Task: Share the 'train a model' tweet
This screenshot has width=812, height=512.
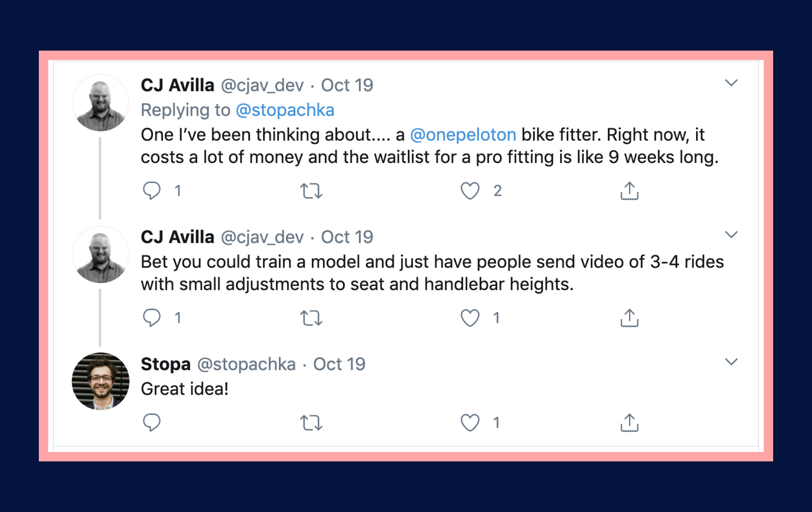Action: [x=629, y=318]
